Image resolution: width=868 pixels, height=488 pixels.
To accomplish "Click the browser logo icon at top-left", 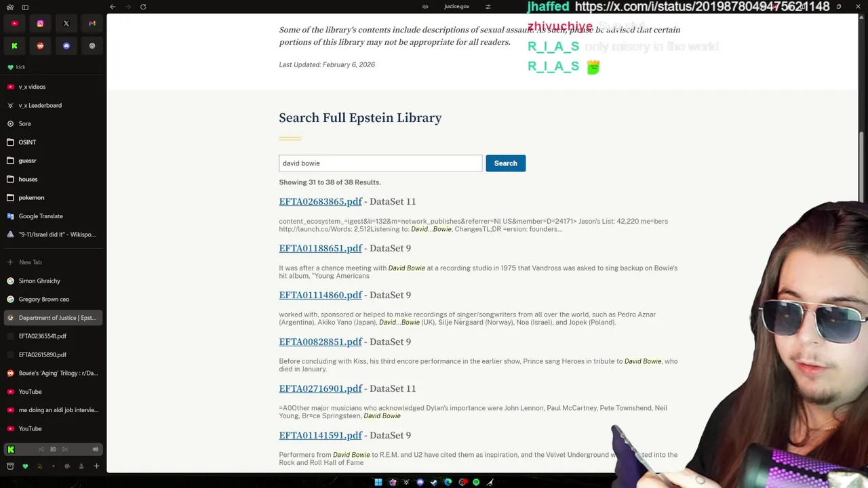I will [x=9, y=7].
